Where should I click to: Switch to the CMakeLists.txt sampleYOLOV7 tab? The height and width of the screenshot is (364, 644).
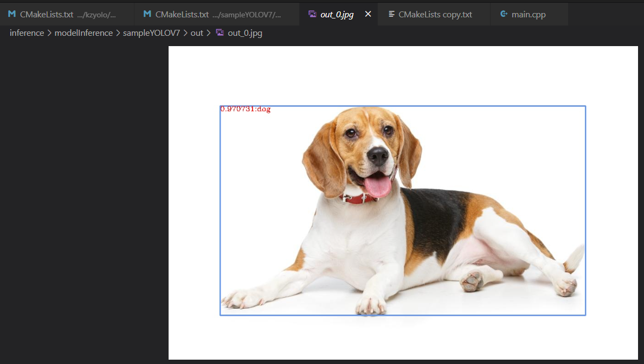[x=216, y=15]
